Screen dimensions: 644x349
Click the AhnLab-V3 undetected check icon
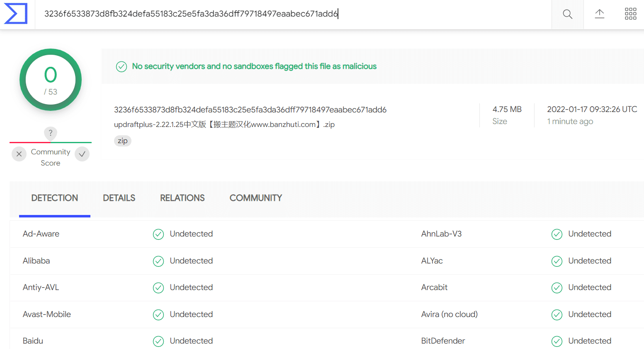557,234
